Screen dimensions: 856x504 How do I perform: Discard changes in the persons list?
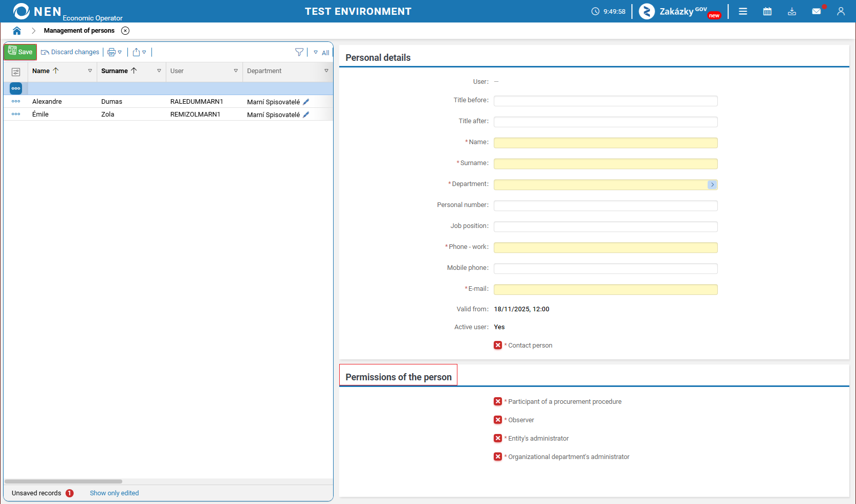[x=70, y=52]
